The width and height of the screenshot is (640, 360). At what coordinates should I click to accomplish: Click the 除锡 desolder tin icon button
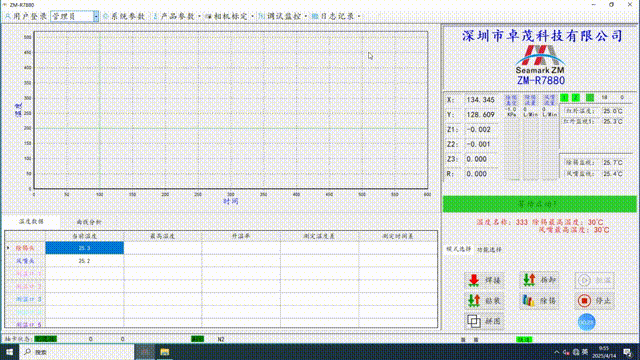pos(540,301)
